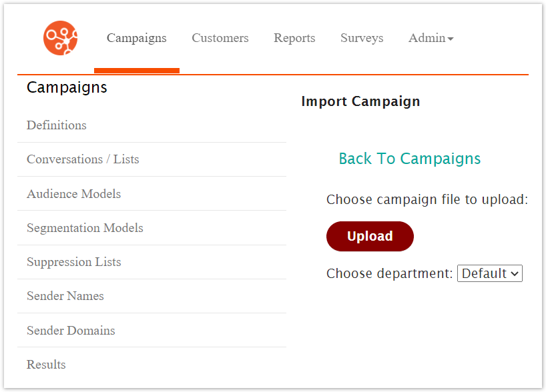
Task: Open Suppression Lists page
Action: pyautogui.click(x=73, y=262)
